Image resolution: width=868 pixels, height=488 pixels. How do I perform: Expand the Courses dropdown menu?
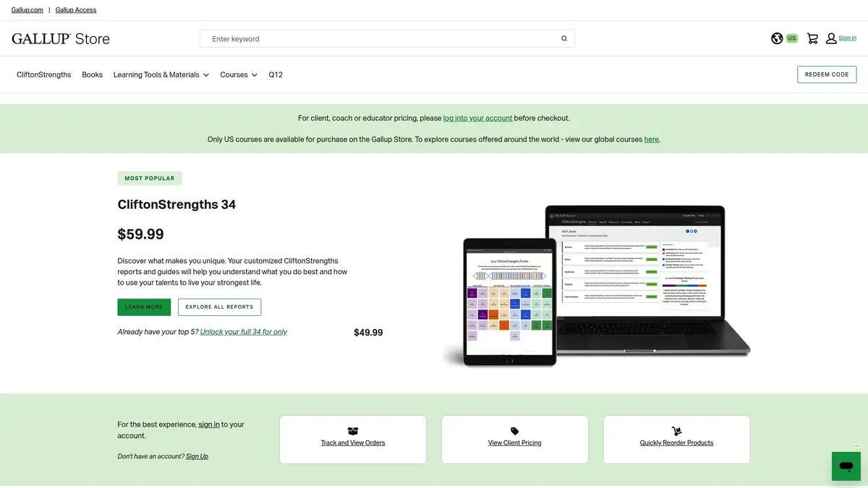pyautogui.click(x=239, y=74)
